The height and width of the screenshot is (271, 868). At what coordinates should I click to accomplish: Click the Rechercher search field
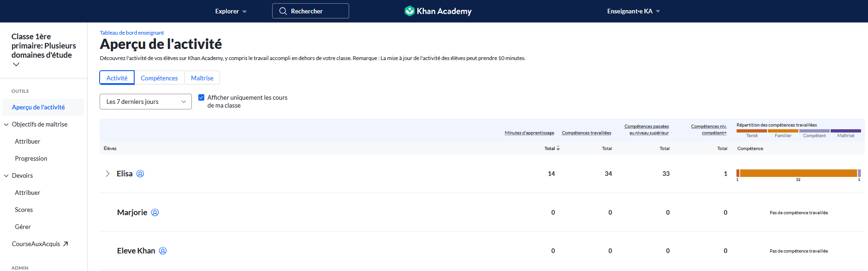point(310,11)
